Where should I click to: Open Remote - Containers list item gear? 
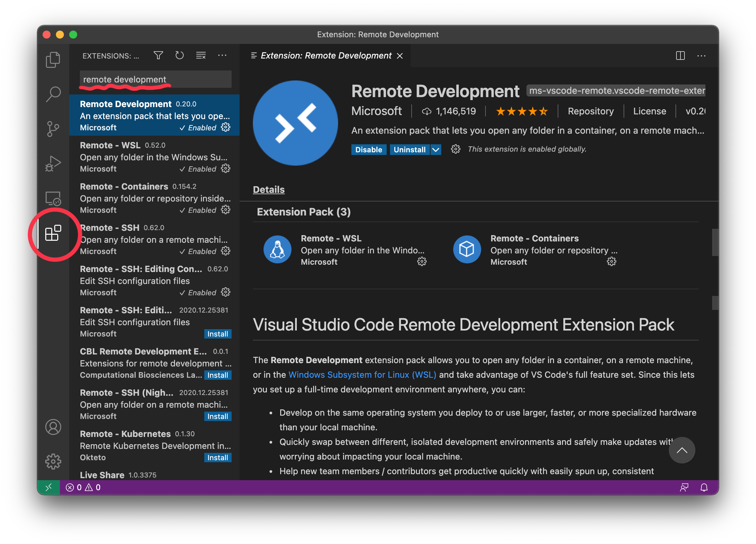click(x=226, y=210)
